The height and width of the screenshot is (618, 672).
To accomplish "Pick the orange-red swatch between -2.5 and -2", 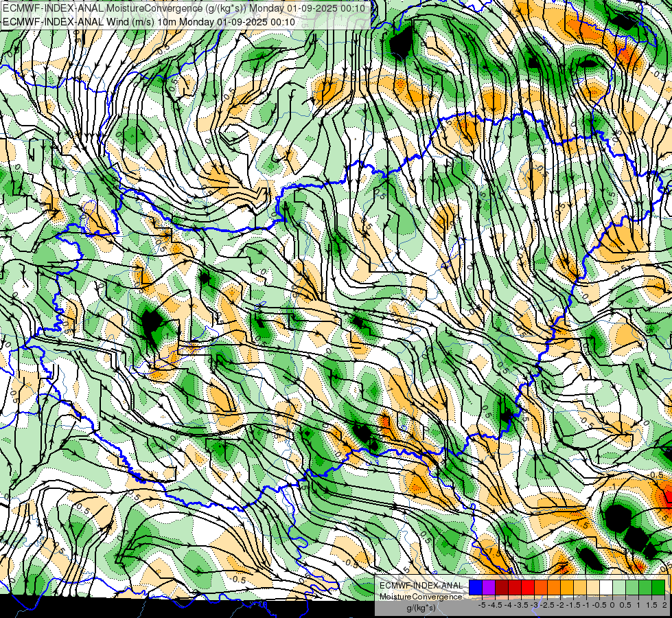I will 541,588.
